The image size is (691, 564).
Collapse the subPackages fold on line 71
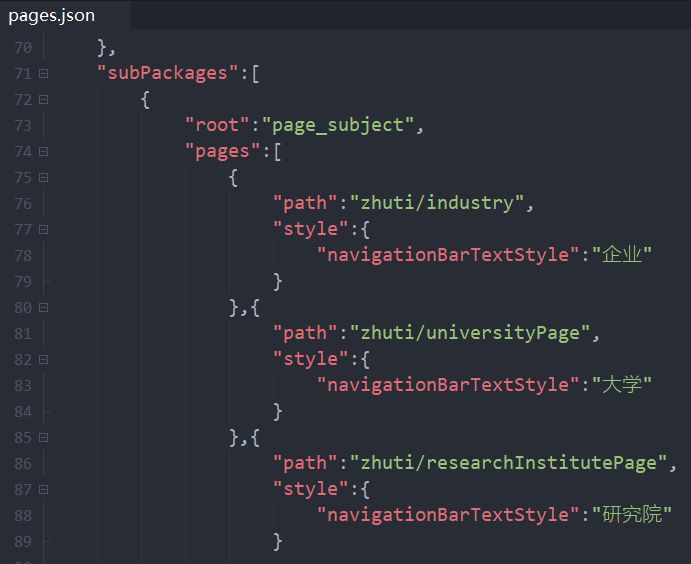point(43,73)
